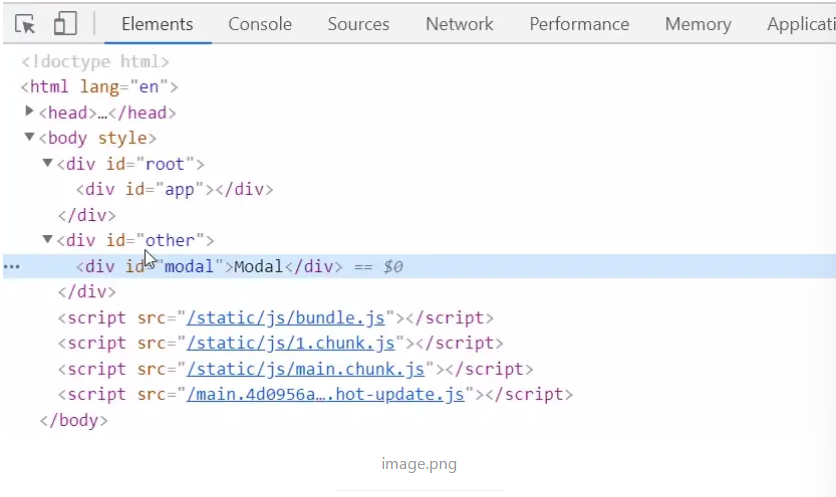Collapse the div id other node
Viewport: 836px width, 497px height.
coord(47,239)
